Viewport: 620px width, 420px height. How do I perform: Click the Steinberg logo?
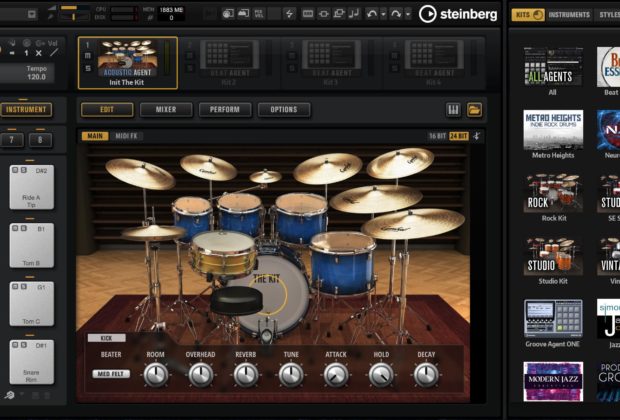[x=458, y=14]
